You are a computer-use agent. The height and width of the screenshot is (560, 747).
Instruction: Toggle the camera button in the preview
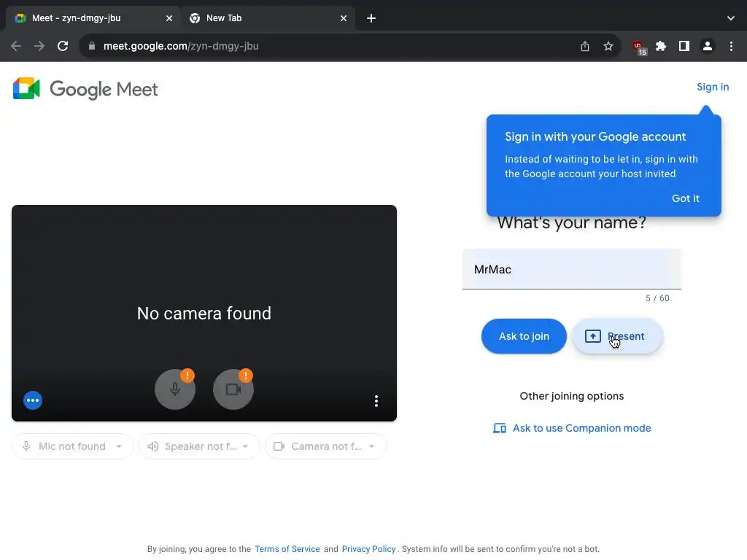[x=233, y=389]
